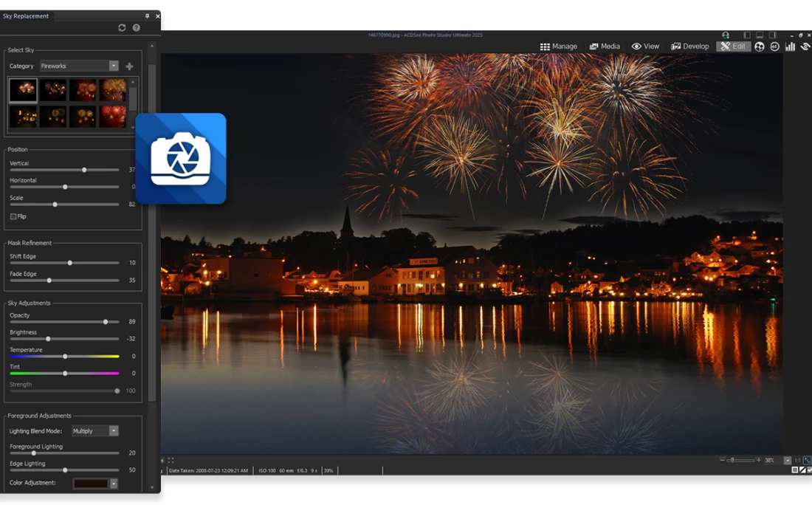Open the zoom percentage dropdown

click(x=788, y=460)
